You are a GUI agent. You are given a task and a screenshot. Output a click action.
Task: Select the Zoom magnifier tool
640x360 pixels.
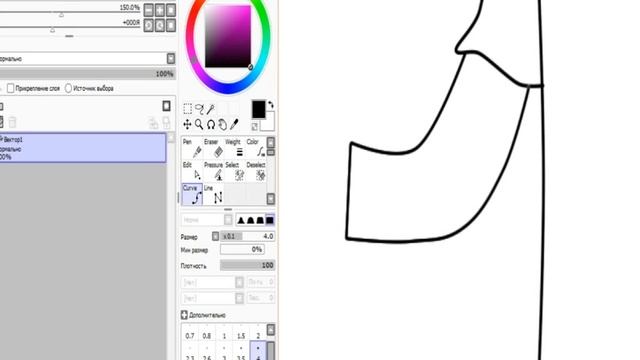click(x=199, y=124)
